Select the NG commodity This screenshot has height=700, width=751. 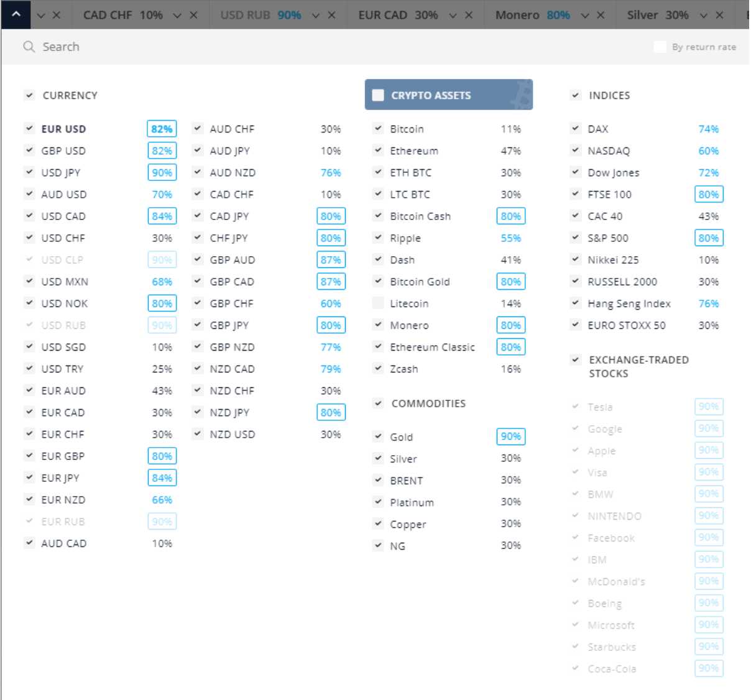coord(397,546)
